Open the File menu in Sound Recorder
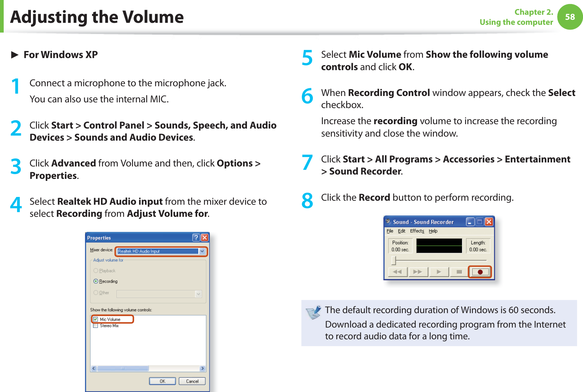583x392 pixels. (x=390, y=231)
